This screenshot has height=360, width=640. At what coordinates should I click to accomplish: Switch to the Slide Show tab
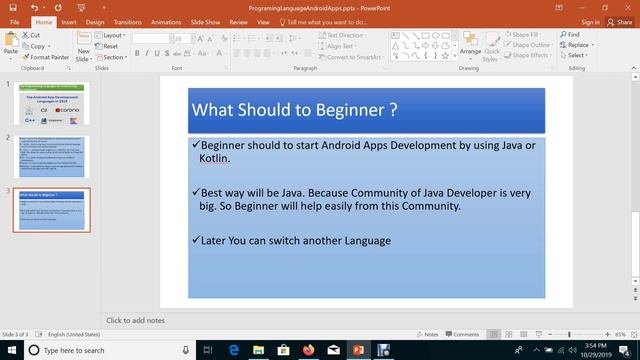coord(205,22)
